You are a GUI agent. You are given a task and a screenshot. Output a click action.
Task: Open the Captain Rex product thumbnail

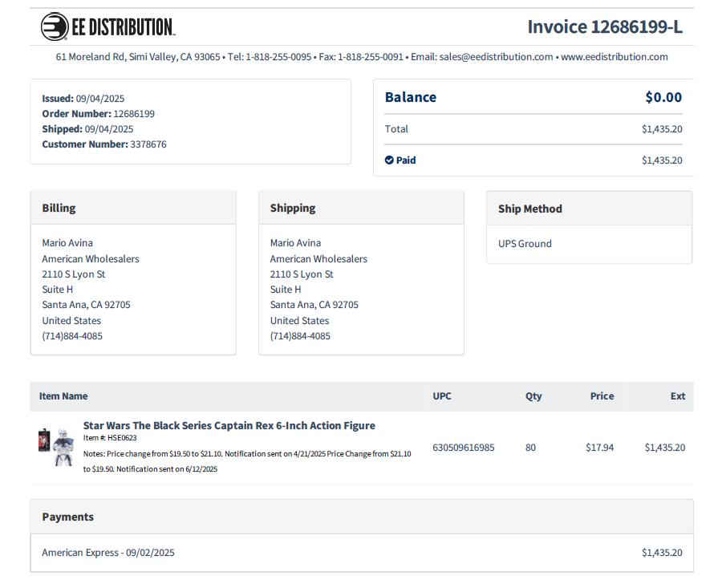pyautogui.click(x=55, y=447)
